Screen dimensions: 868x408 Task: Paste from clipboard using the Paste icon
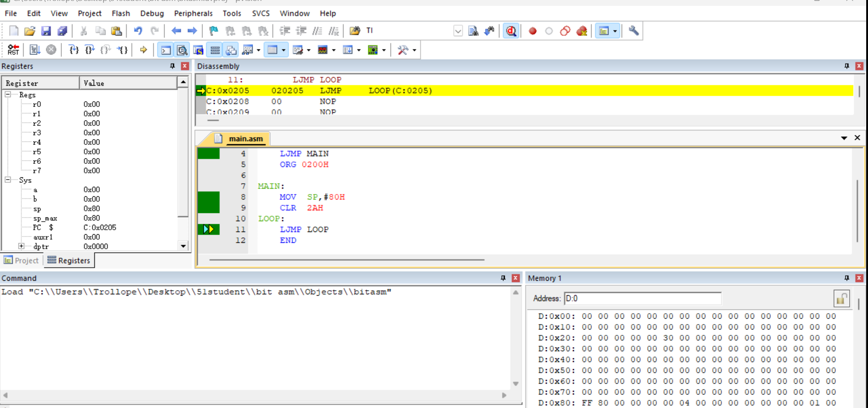tap(117, 31)
